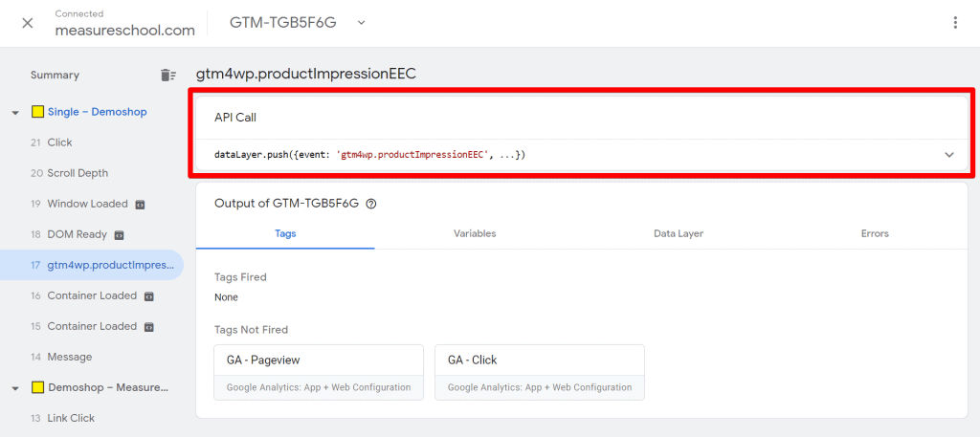This screenshot has width=980, height=437.
Task: Open the GA - Pageview tag card
Action: 318,371
